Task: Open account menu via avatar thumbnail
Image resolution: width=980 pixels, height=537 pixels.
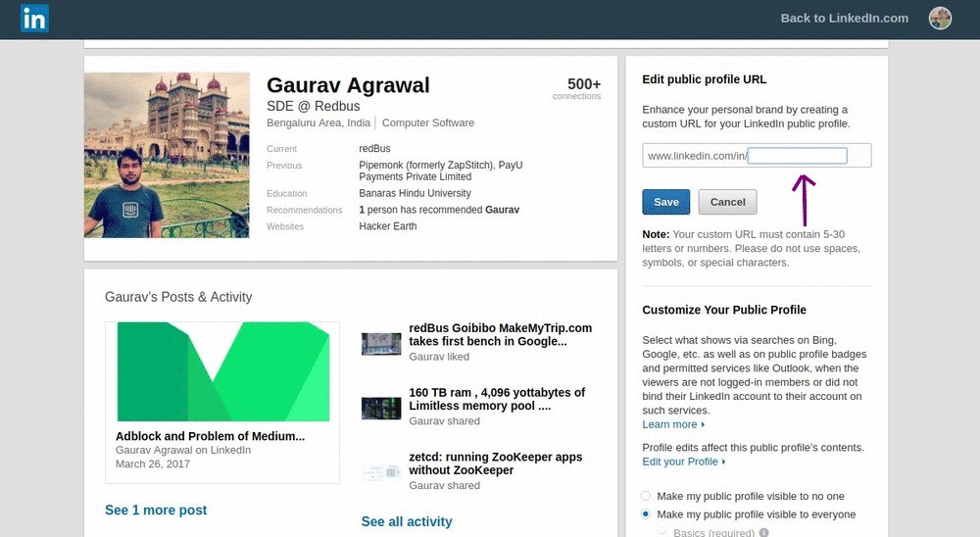Action: 940,19
